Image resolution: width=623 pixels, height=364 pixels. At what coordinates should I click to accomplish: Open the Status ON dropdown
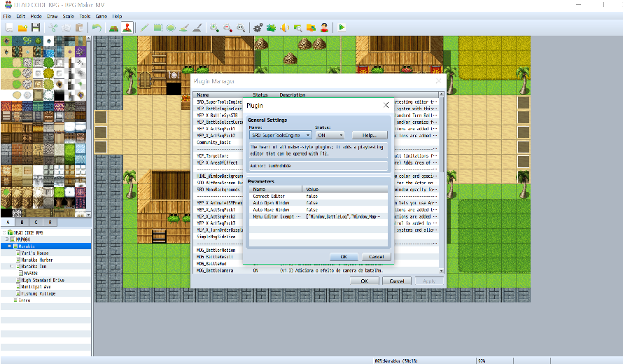(x=330, y=135)
